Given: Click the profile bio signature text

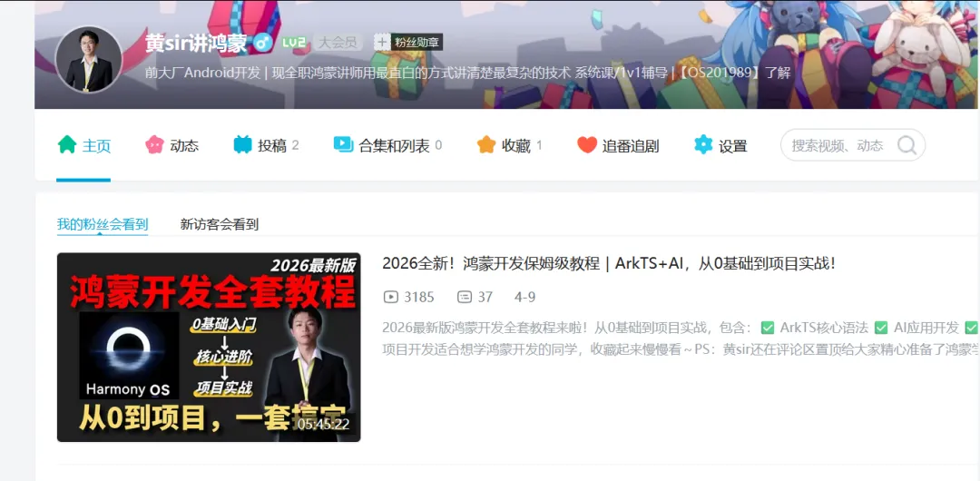Looking at the screenshot, I should click(467, 73).
